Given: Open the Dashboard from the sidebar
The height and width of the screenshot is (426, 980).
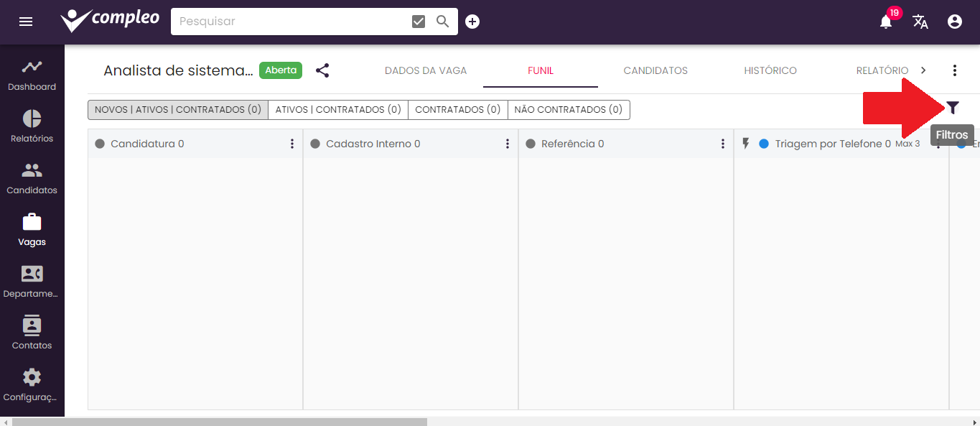Looking at the screenshot, I should pyautogui.click(x=32, y=75).
